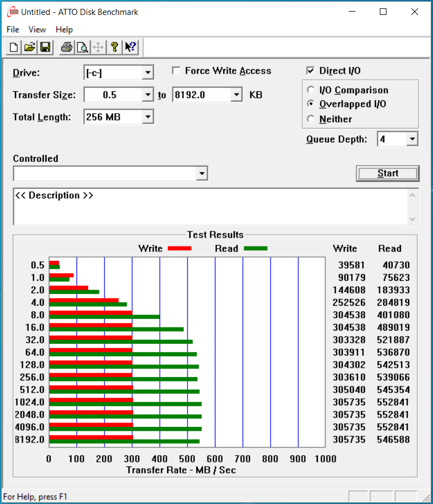Image resolution: width=433 pixels, height=504 pixels.
Task: Click Read value 542513
Action: point(394,365)
